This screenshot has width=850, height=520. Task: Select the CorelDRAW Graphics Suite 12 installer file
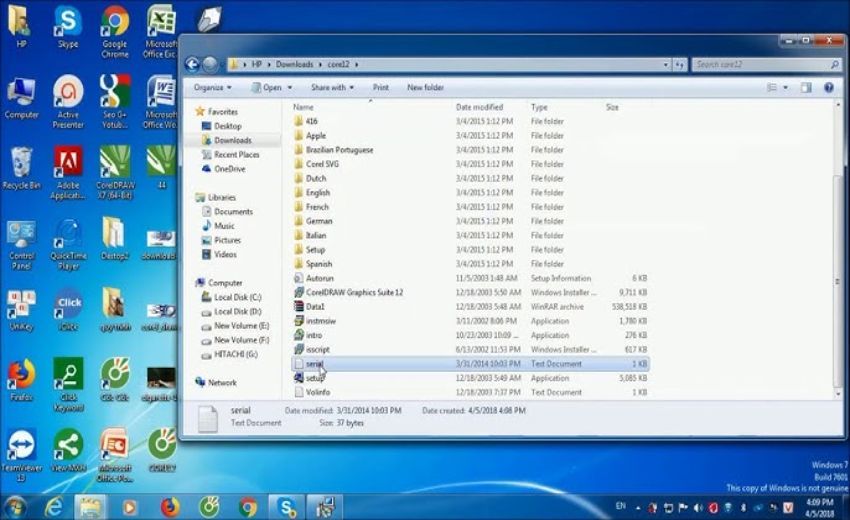coord(471,292)
